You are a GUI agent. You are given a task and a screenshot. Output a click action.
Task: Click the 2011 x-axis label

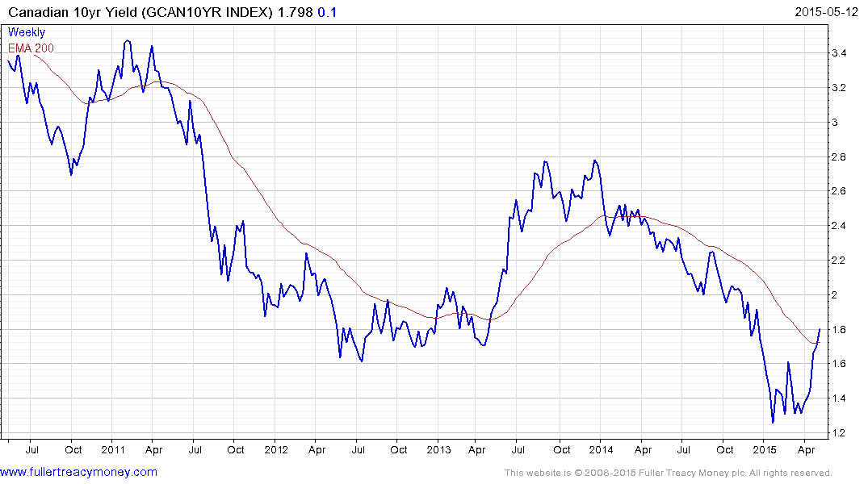pos(113,449)
